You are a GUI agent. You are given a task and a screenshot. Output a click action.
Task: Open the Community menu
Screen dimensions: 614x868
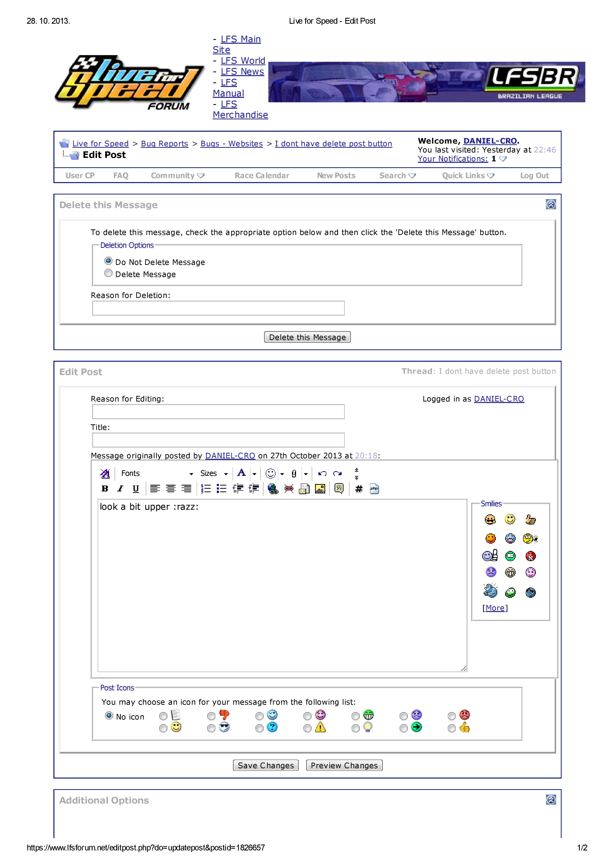(177, 175)
